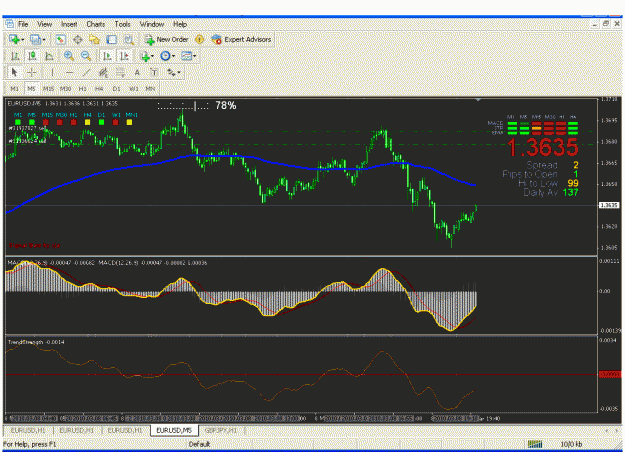Open the Strategy Tester
The height and width of the screenshot is (452, 625).
pyautogui.click(x=128, y=39)
